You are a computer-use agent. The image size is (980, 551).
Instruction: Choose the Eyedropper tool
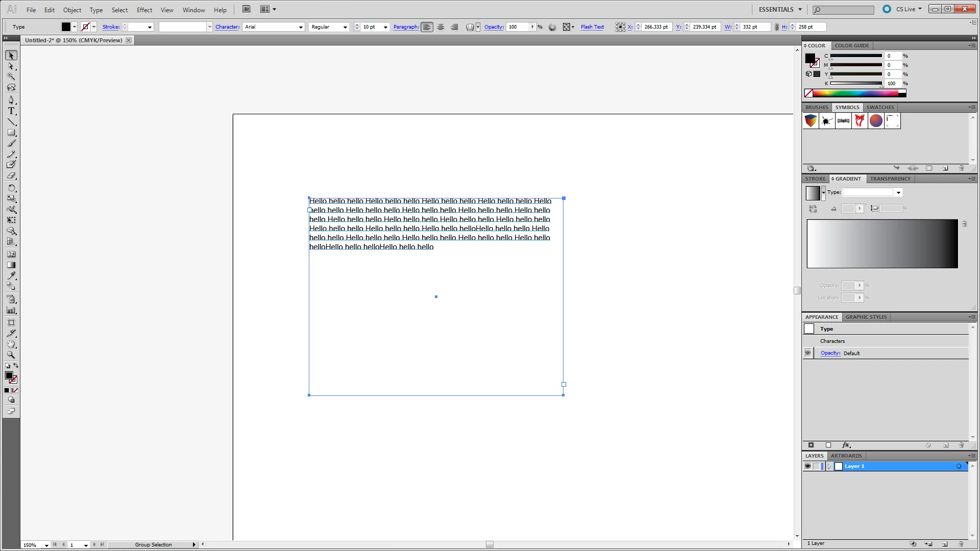(11, 275)
